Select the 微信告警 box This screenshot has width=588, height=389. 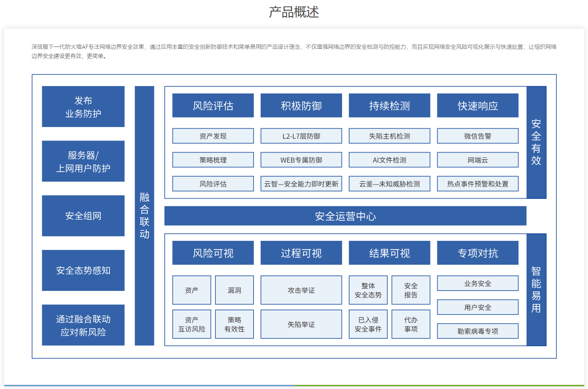click(478, 136)
